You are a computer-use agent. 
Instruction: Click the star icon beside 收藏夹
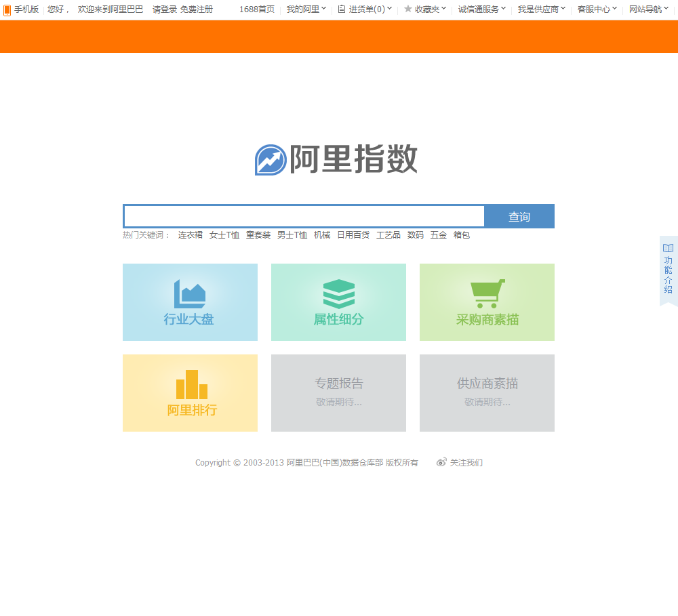(x=407, y=9)
